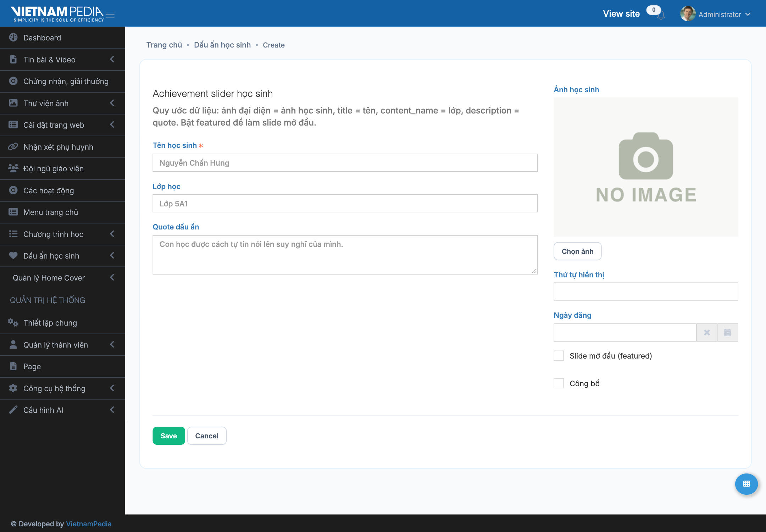Click the Chọn ảnh button
Viewport: 766px width, 532px height.
[x=577, y=251]
